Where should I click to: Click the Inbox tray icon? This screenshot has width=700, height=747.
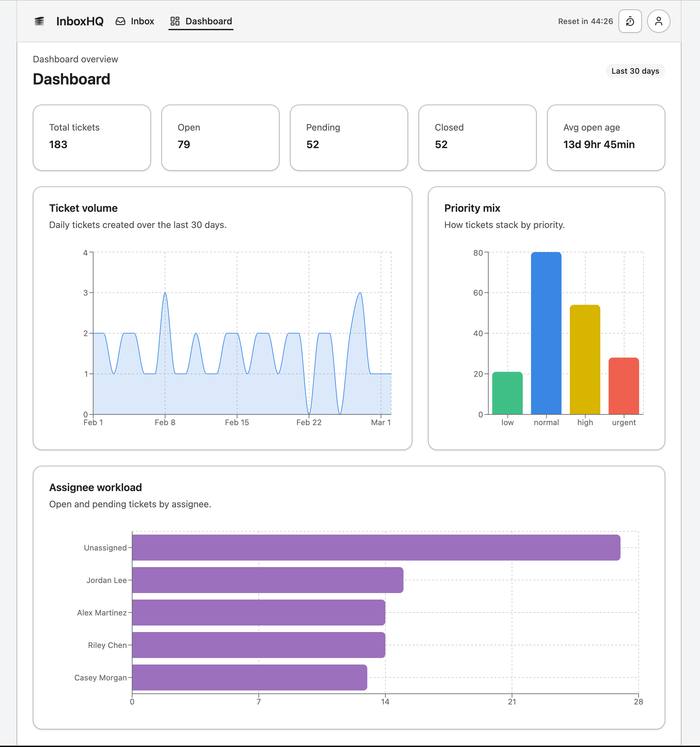coord(120,21)
